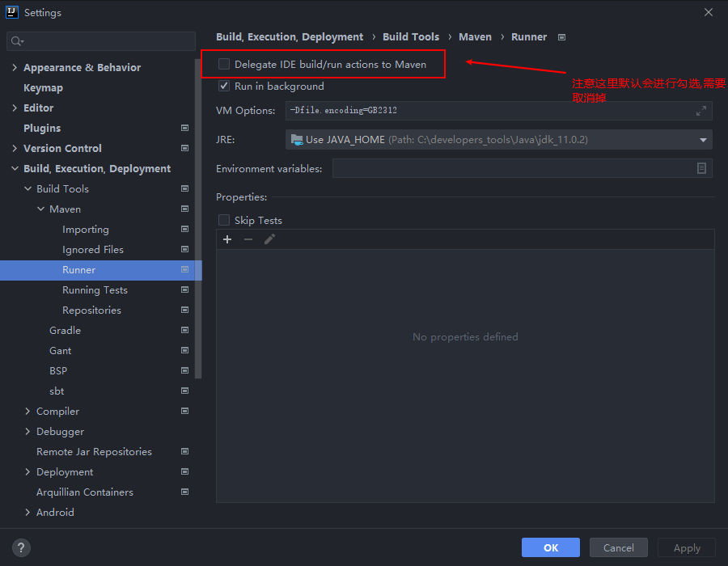This screenshot has height=566, width=728.
Task: Collapse the Maven tree node
Action: pyautogui.click(x=41, y=209)
